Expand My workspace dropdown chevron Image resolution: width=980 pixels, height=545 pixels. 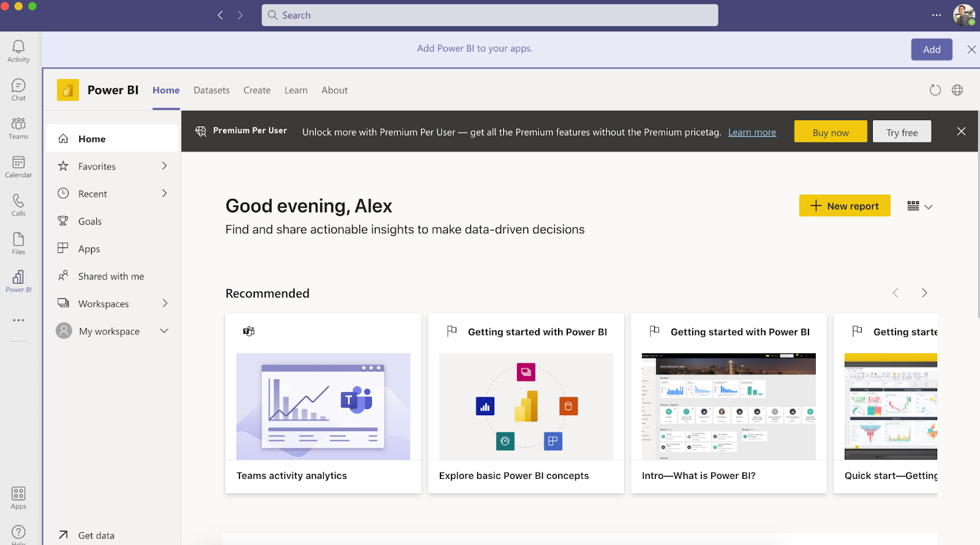[x=164, y=331]
